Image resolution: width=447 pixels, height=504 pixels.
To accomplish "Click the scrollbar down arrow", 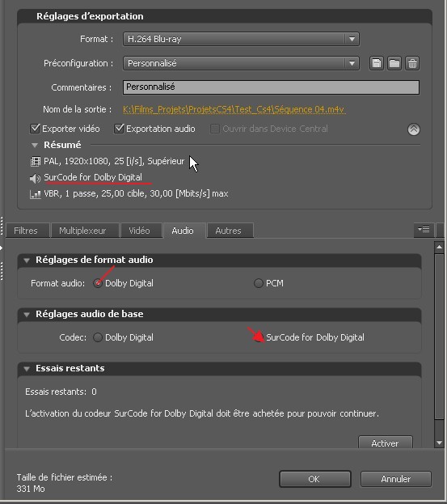I will [439, 443].
